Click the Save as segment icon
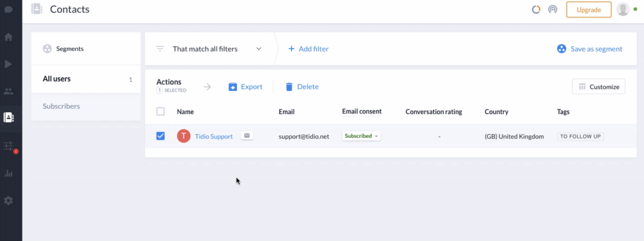The image size is (644, 241). 562,49
